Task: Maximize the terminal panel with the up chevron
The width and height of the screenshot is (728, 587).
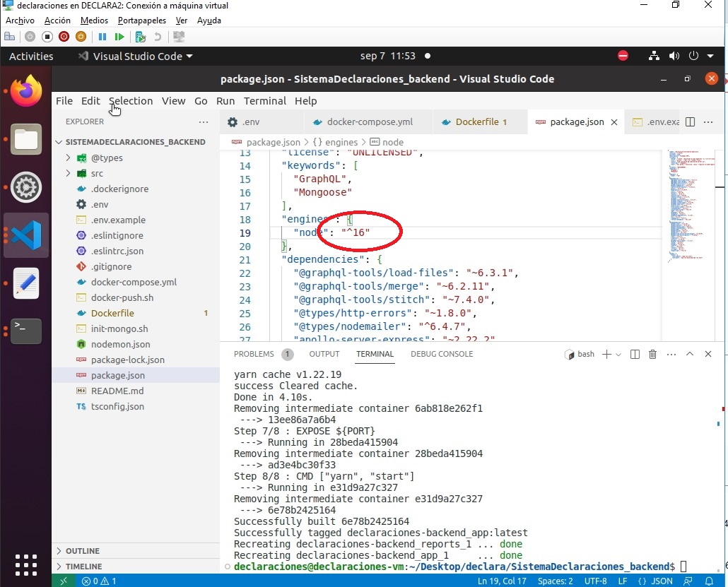Action: (690, 354)
